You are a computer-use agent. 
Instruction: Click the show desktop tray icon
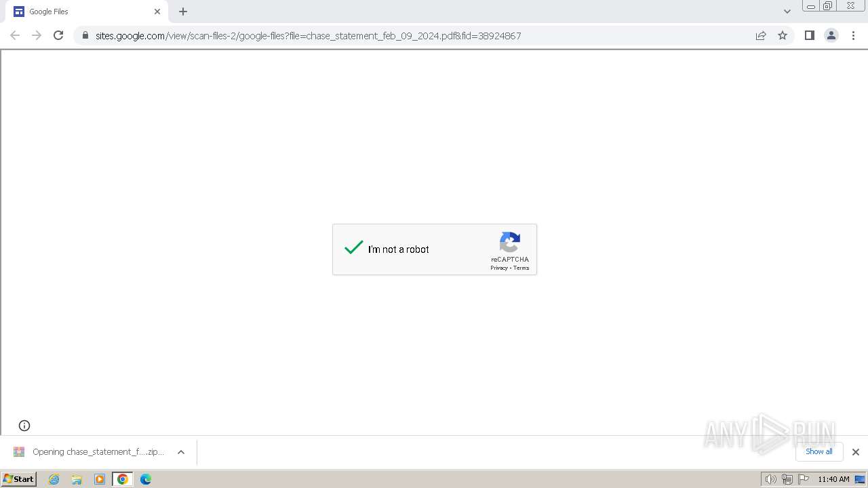tap(860, 479)
